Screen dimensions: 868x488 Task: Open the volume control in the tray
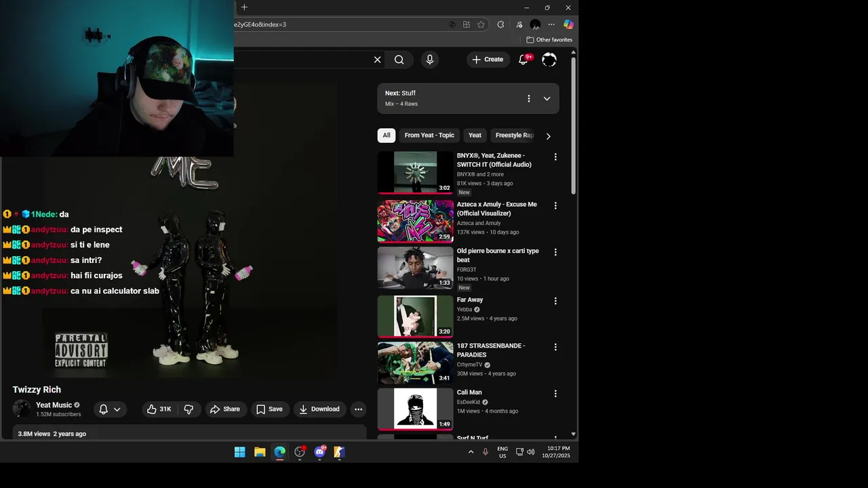point(530,452)
